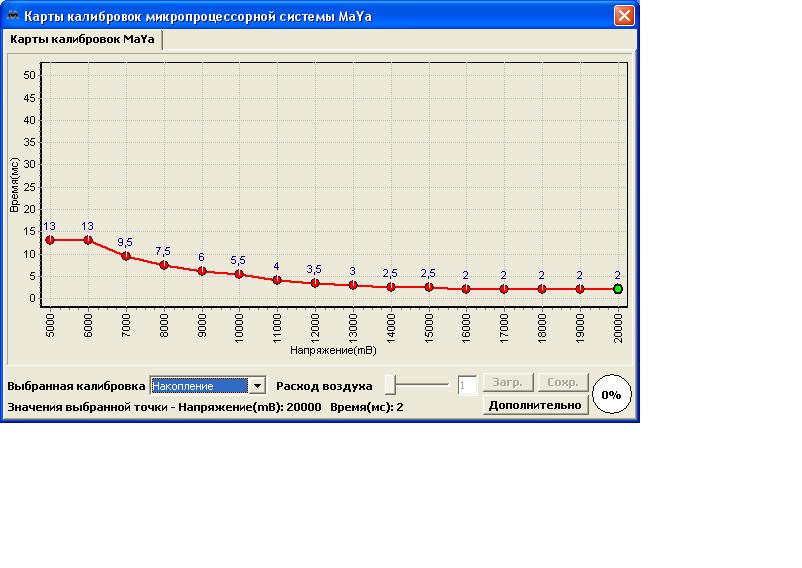The width and height of the screenshot is (802, 568).
Task: Select the 2,5 point at 15000 mV
Action: 429,287
